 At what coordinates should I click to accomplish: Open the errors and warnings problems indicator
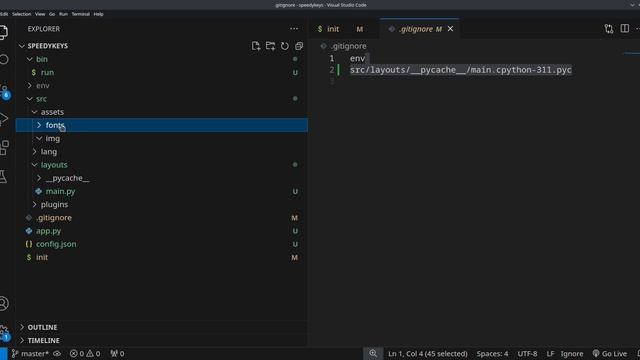(85, 353)
